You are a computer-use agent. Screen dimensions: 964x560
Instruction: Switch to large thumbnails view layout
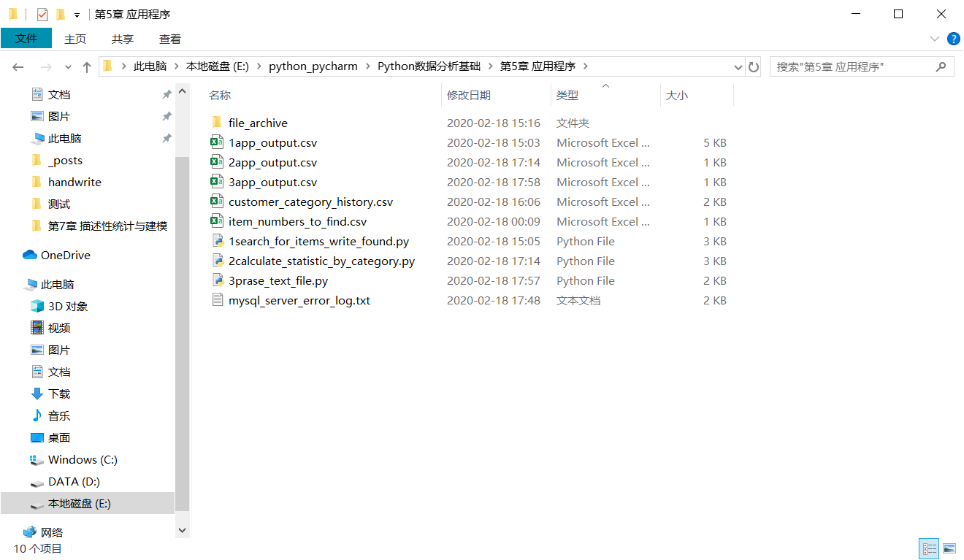pyautogui.click(x=949, y=548)
